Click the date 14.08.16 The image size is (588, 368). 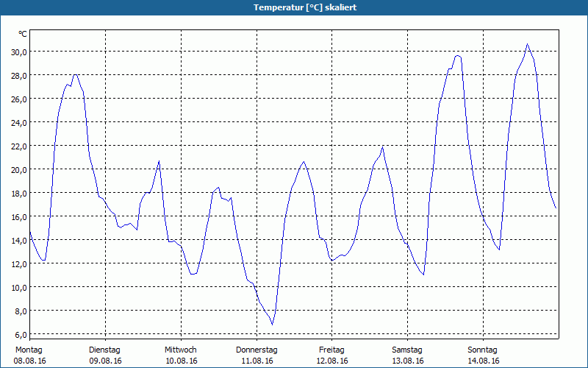(x=484, y=361)
